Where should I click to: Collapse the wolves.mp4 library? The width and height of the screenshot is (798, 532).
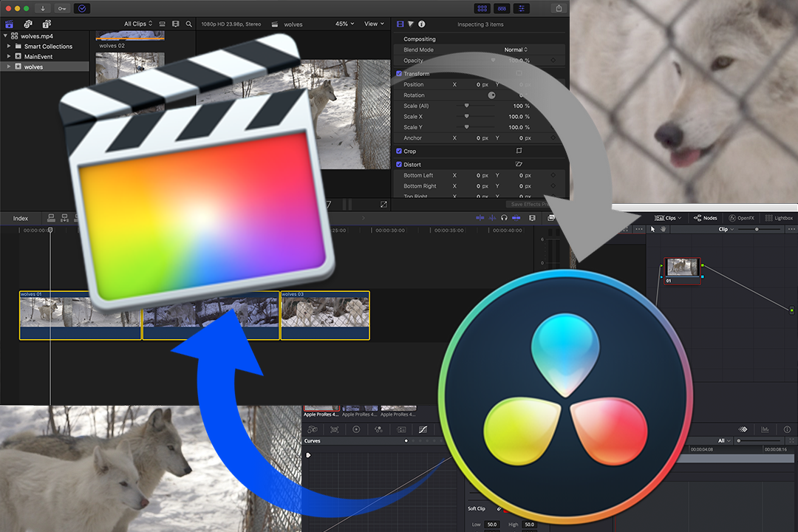(6, 35)
